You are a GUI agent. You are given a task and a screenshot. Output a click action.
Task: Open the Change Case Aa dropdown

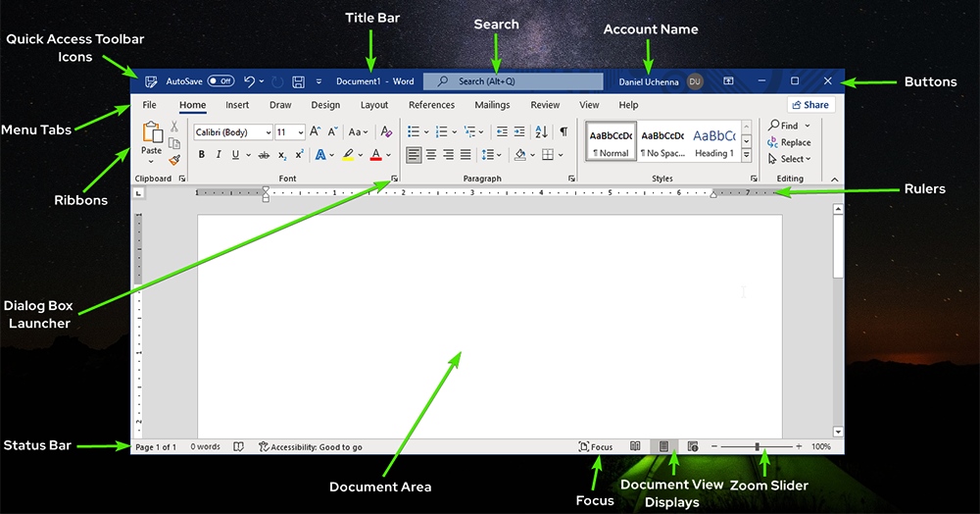(358, 132)
